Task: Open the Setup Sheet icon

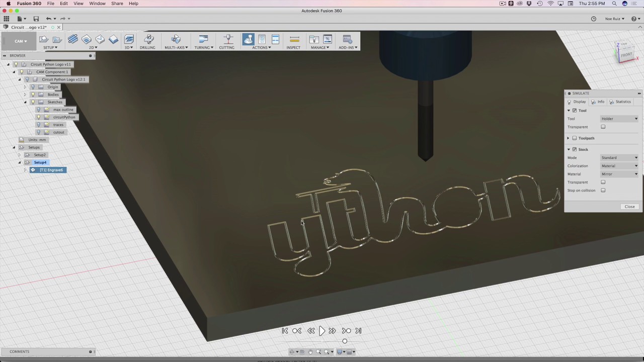Action: tap(275, 39)
